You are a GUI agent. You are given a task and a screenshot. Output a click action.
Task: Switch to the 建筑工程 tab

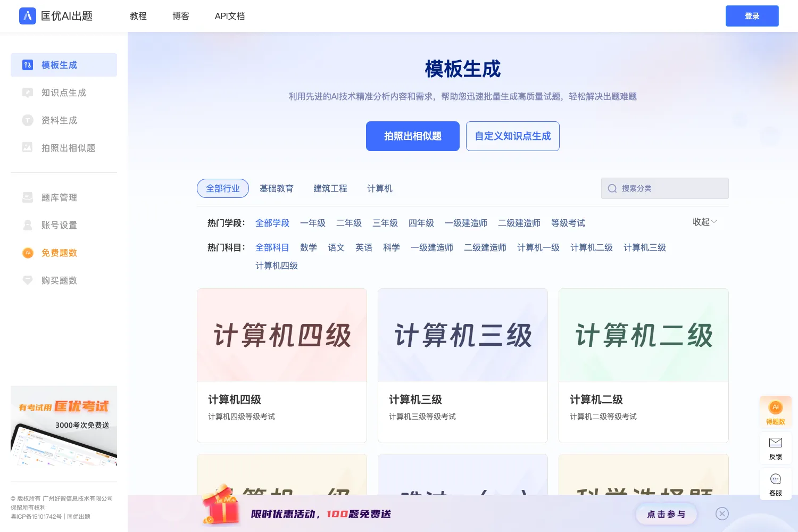coord(330,188)
